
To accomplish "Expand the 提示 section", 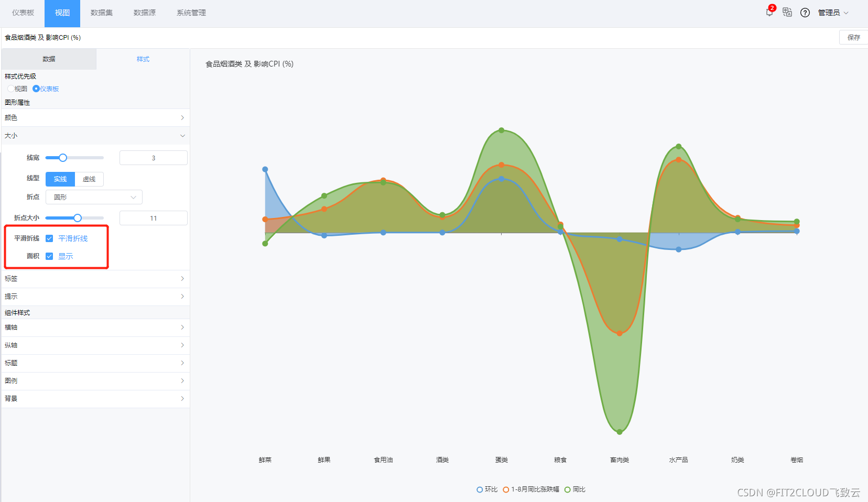I will coord(95,297).
